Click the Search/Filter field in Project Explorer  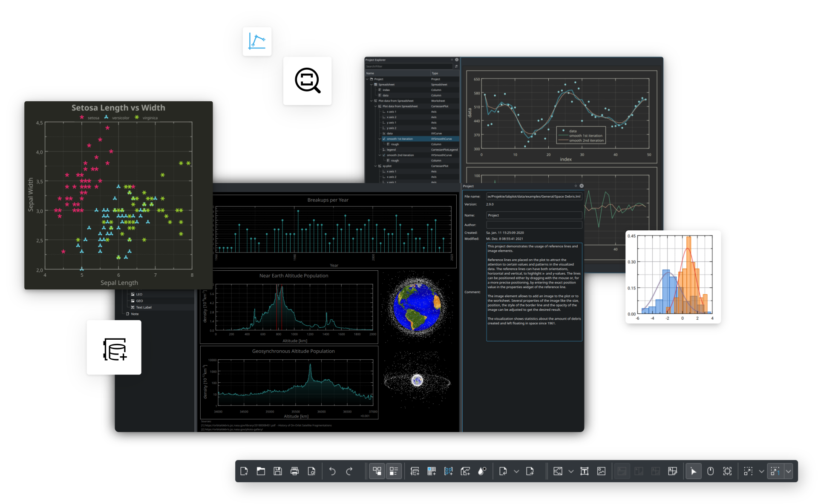coord(408,66)
